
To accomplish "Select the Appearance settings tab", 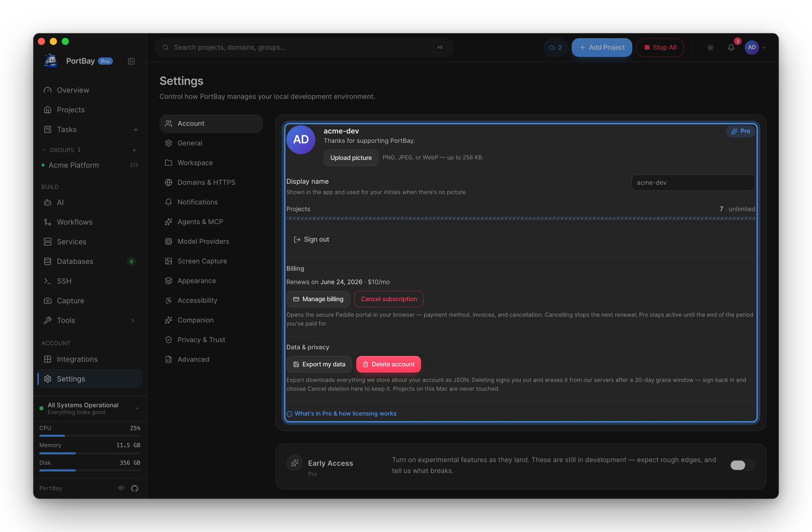I will pos(211,281).
